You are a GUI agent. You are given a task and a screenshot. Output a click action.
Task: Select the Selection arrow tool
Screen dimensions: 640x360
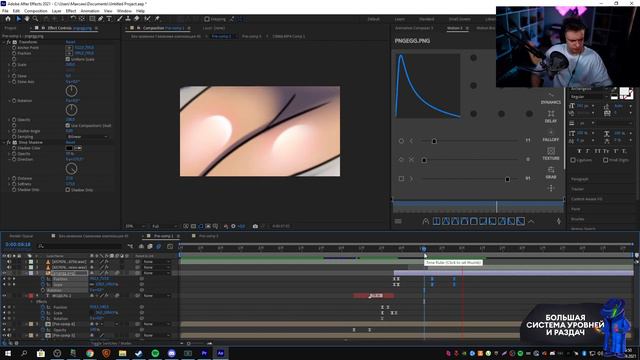click(x=18, y=19)
